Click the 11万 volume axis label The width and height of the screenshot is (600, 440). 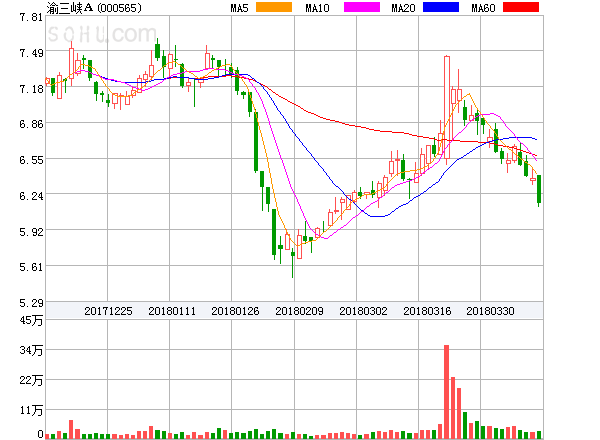[31, 411]
